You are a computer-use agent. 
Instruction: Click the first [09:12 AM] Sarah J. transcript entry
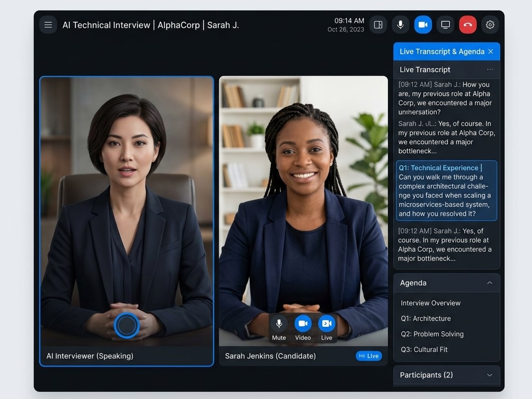pyautogui.click(x=445, y=98)
